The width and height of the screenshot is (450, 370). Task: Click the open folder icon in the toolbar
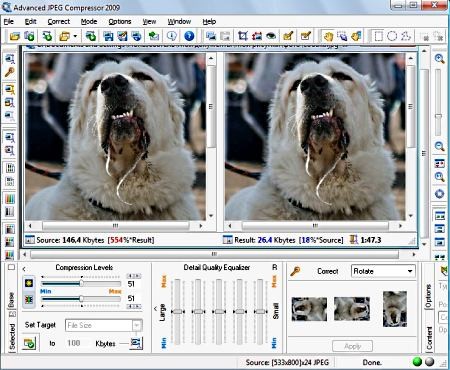(14, 36)
